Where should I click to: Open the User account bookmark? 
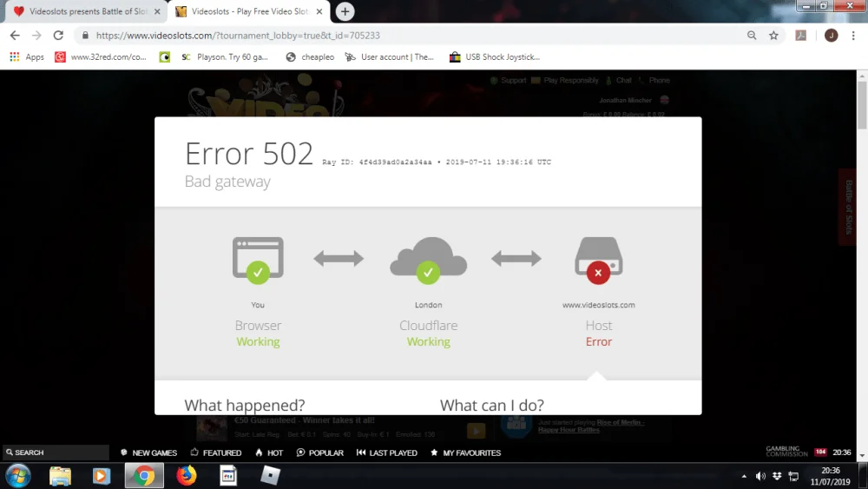(389, 57)
